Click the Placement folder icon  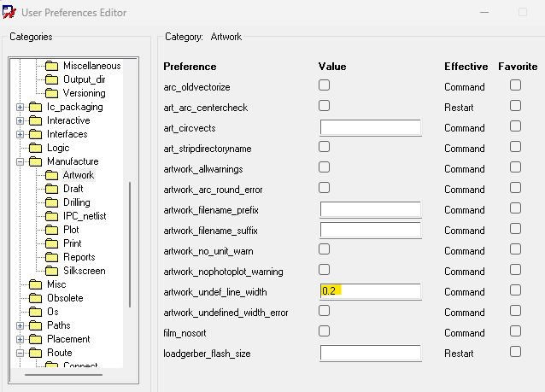click(x=36, y=339)
